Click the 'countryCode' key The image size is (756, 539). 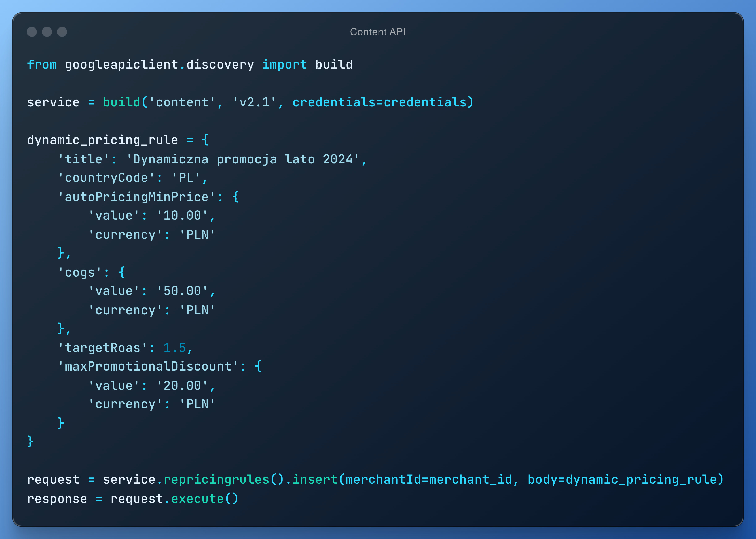106,178
